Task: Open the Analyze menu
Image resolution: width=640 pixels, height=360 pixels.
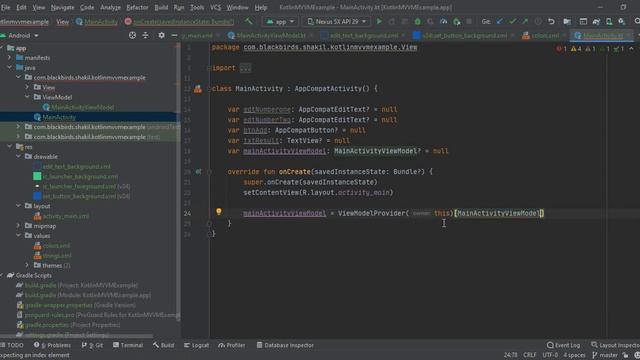Action: [110, 7]
